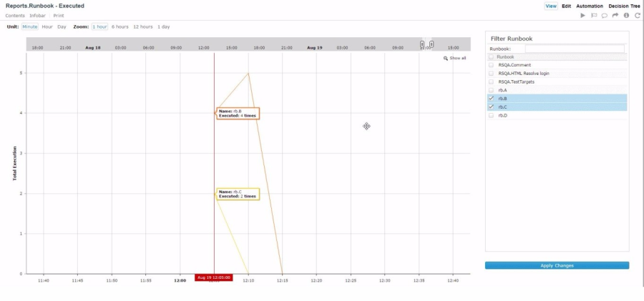Click the rb.B Executed 4 times tooltip
Image resolution: width=644 pixels, height=301 pixels.
point(238,113)
